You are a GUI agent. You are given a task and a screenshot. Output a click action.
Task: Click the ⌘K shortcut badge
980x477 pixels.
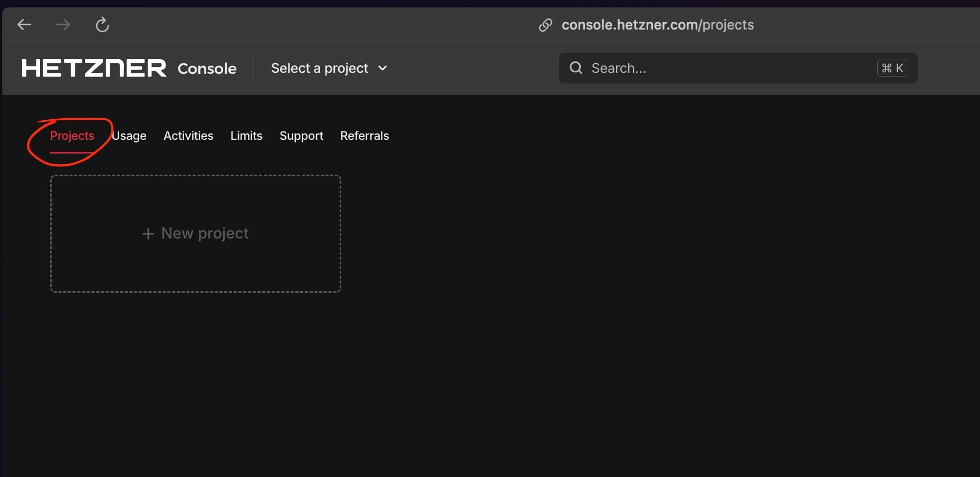[892, 68]
